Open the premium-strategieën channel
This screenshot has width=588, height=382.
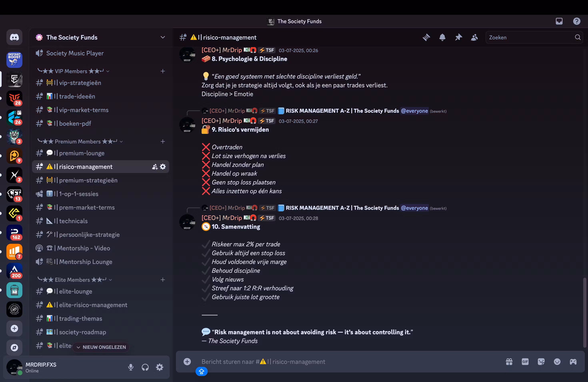[101, 180]
